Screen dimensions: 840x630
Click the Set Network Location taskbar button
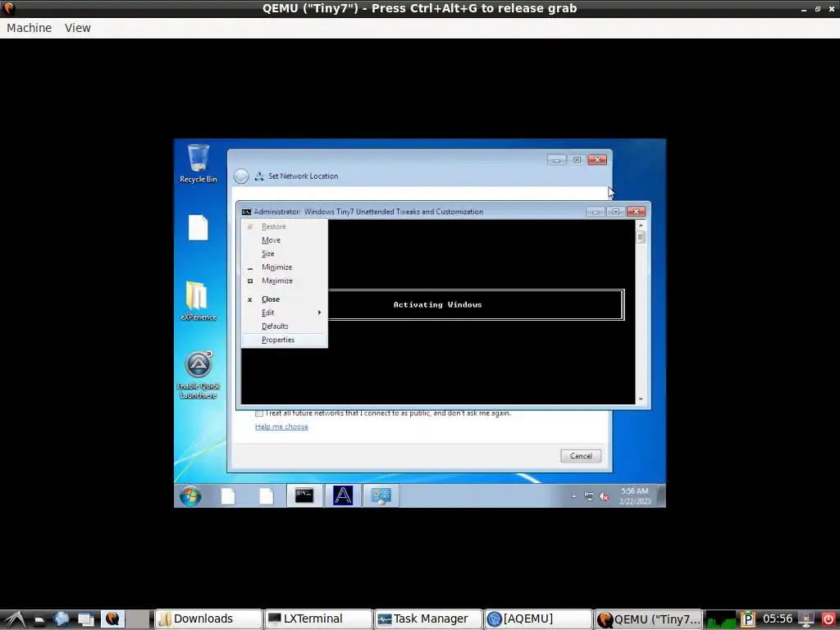pos(381,495)
